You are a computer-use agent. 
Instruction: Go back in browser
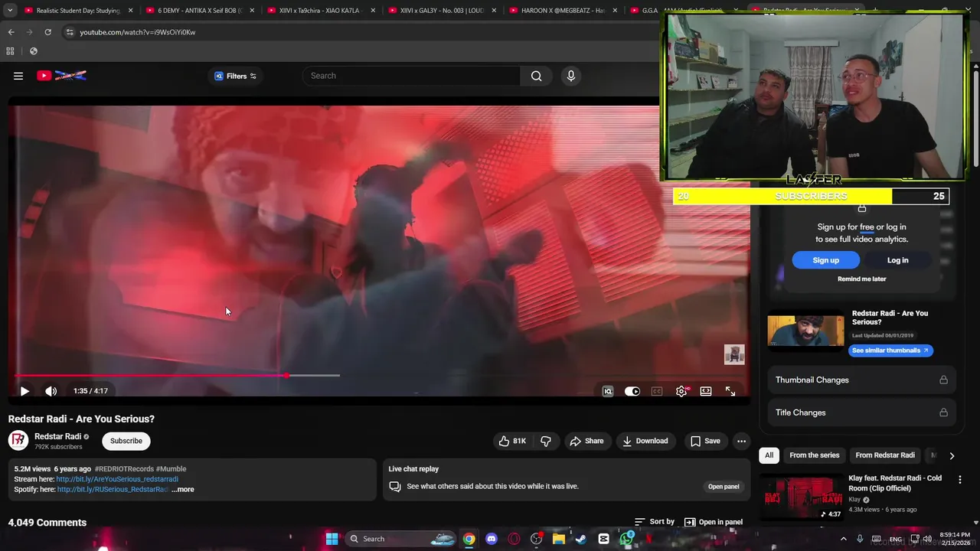[x=11, y=32]
